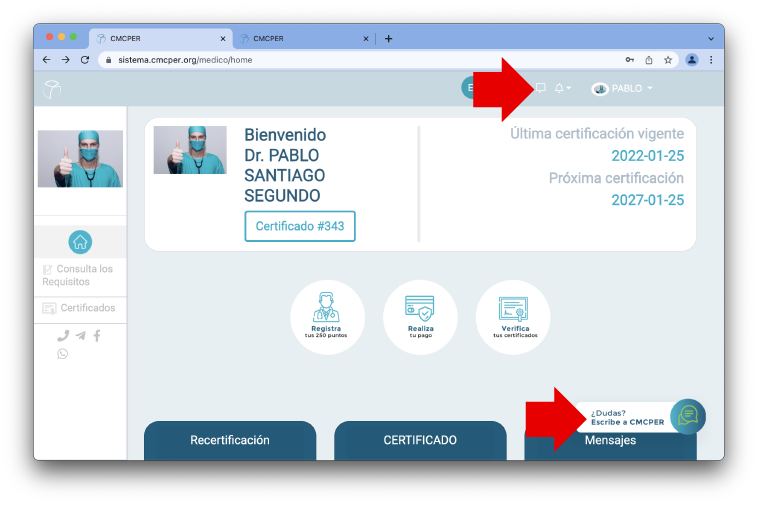The height and width of the screenshot is (505, 759).
Task: Expand the notifications bell dropdown
Action: pyautogui.click(x=562, y=88)
